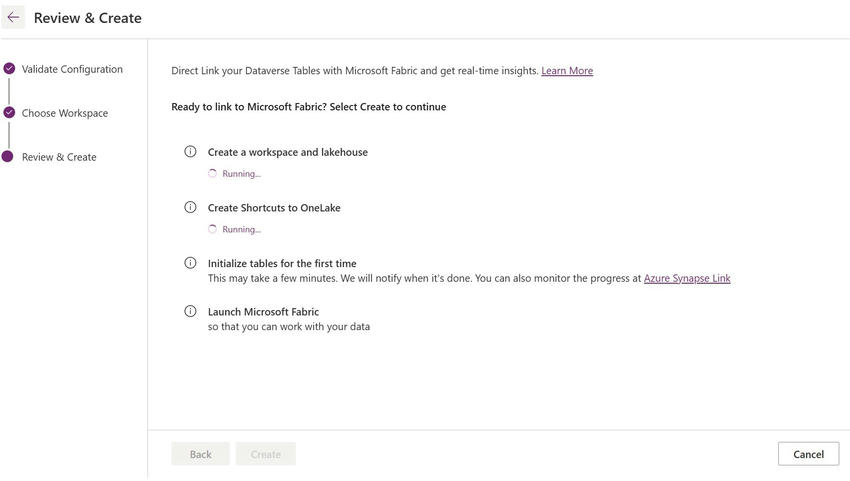Select the Review & Create step label
The image size is (850, 481).
[59, 157]
